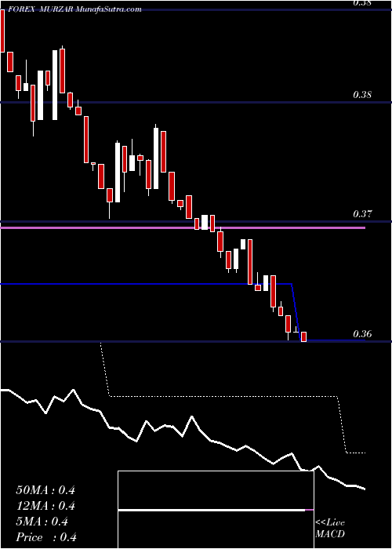Click the last red candlestick at 0.36
392x549 pixels.
pyautogui.click(x=304, y=336)
